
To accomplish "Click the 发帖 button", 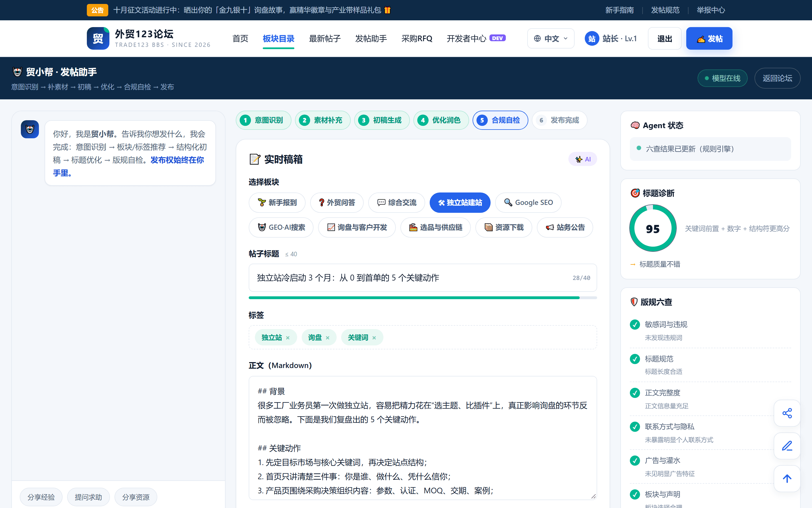I will pyautogui.click(x=709, y=38).
